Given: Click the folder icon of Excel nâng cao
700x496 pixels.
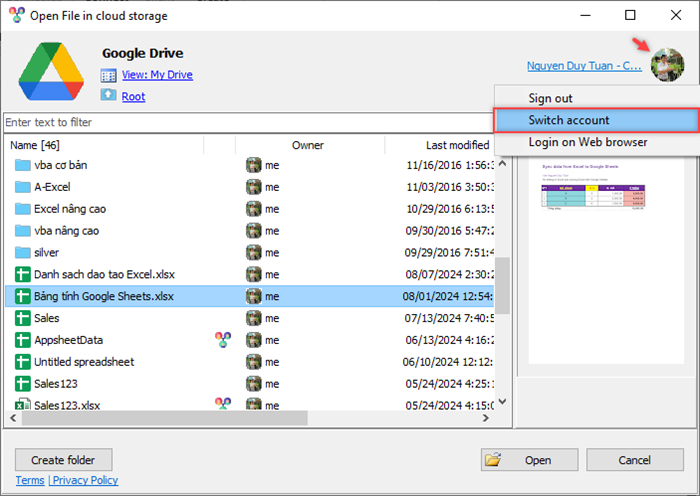Looking at the screenshot, I should point(22,209).
